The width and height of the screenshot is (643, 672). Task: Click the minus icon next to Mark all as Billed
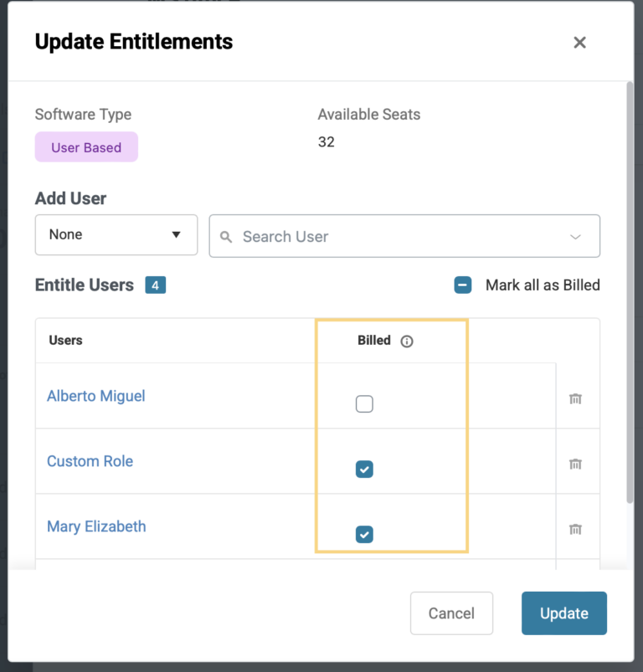point(462,285)
